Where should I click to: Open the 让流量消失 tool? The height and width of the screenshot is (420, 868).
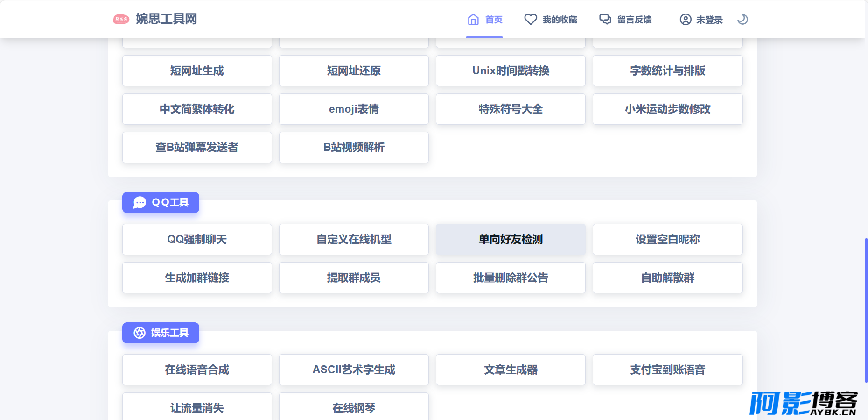pyautogui.click(x=197, y=407)
